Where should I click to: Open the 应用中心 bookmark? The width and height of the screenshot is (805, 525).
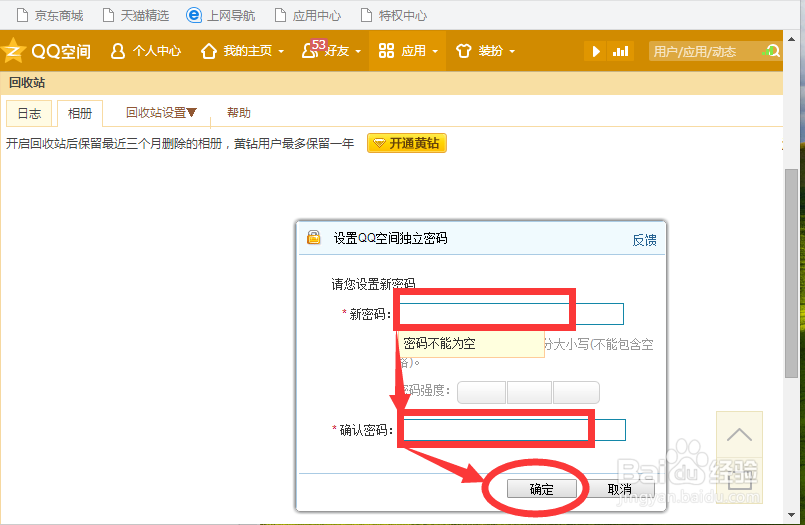[x=308, y=15]
